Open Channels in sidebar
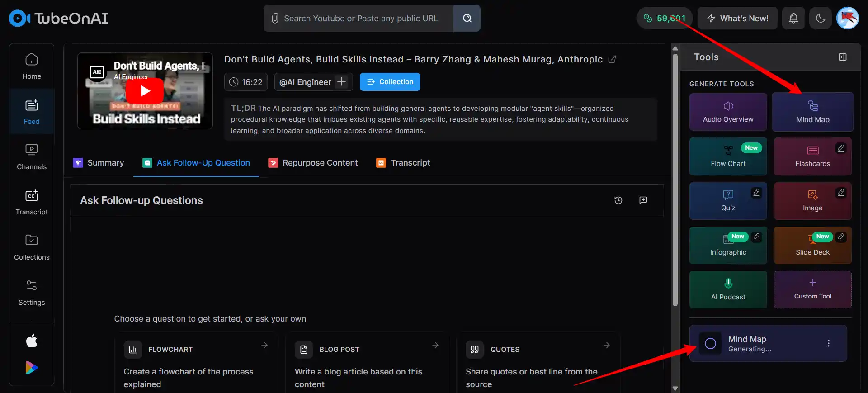This screenshot has width=868, height=393. pyautogui.click(x=32, y=157)
